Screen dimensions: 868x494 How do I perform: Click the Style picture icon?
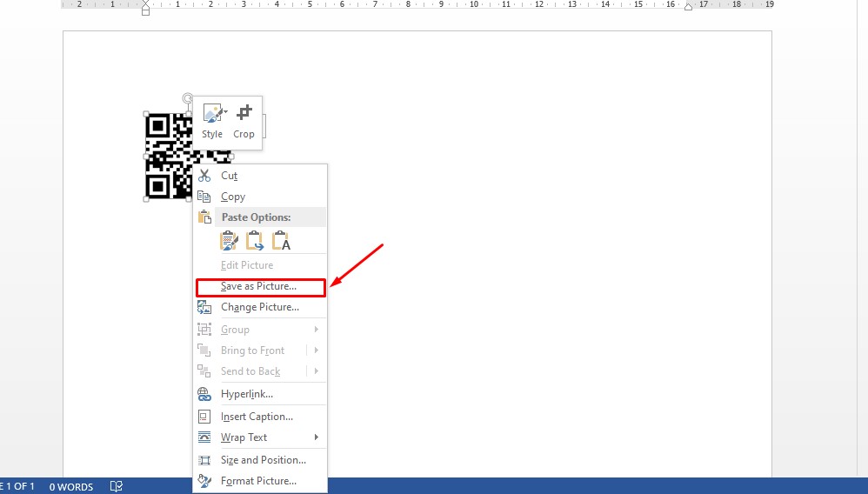click(x=210, y=113)
